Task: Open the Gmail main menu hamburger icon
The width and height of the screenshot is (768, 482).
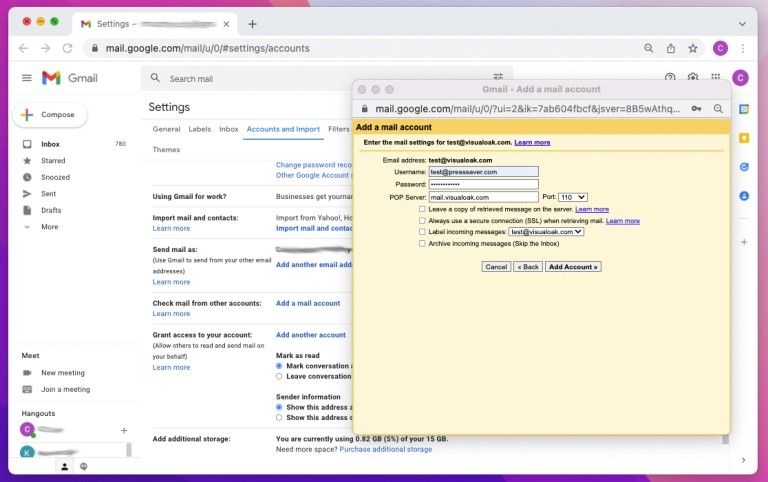Action: [x=27, y=78]
